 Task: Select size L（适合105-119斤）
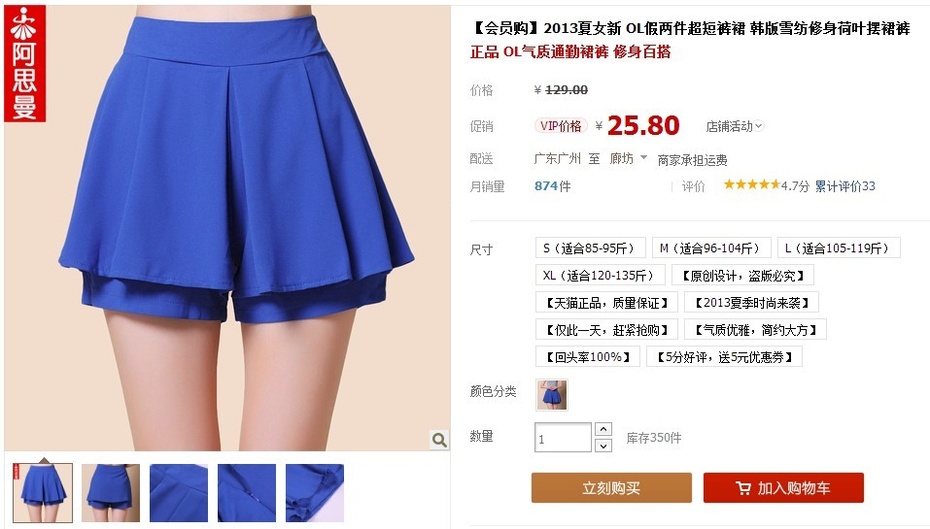click(839, 248)
